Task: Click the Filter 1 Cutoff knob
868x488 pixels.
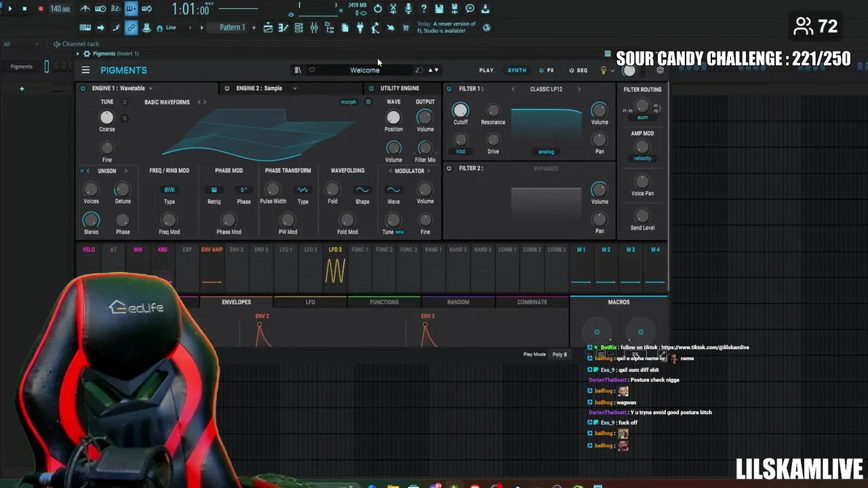Action: (460, 110)
